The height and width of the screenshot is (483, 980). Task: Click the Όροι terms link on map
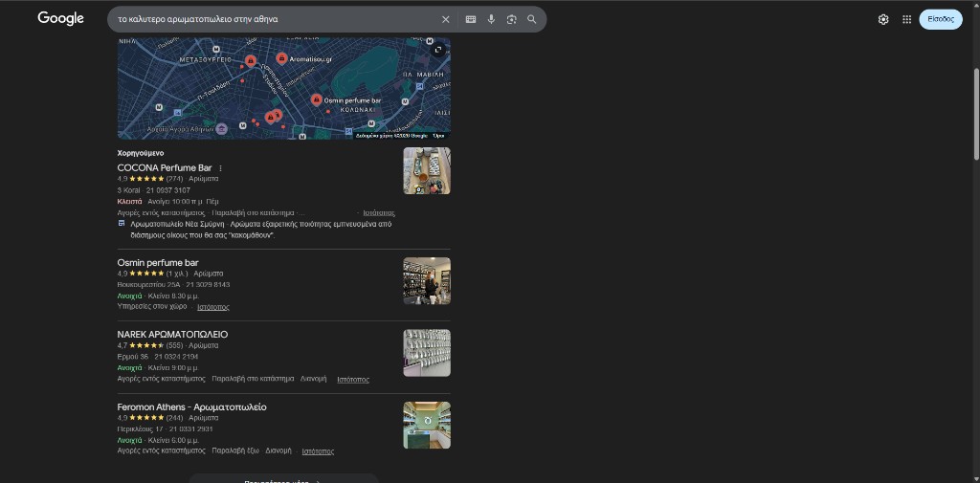[438, 136]
